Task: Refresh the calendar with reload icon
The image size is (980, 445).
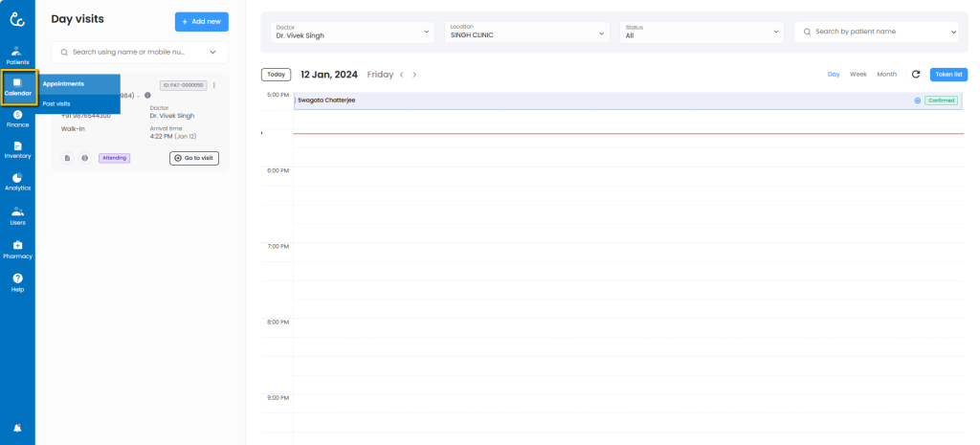Action: pos(916,74)
